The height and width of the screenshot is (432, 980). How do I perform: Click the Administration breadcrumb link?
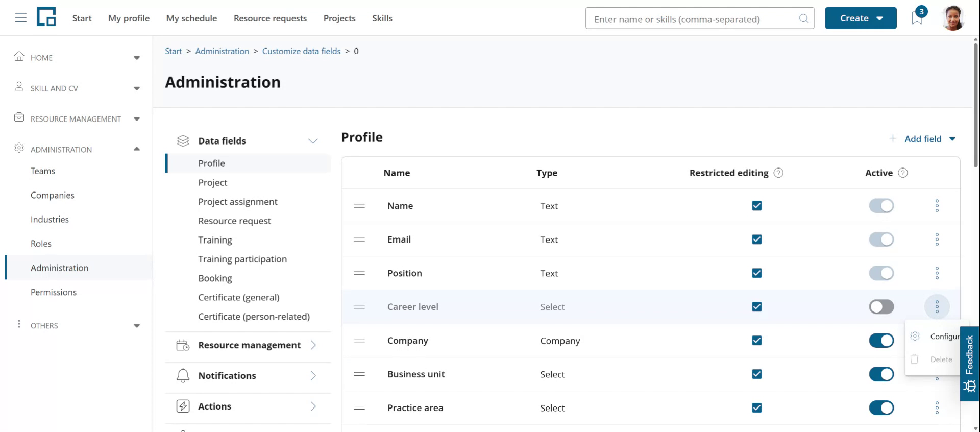point(222,51)
